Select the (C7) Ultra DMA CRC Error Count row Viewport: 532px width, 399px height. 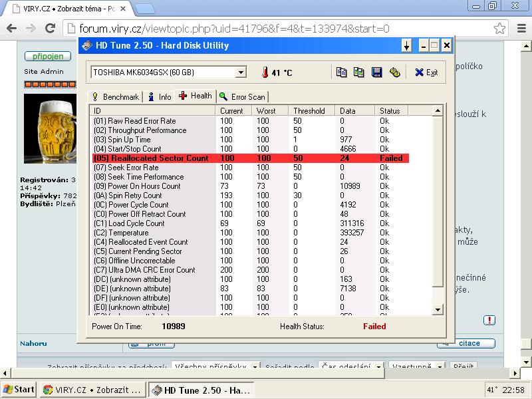(251, 270)
